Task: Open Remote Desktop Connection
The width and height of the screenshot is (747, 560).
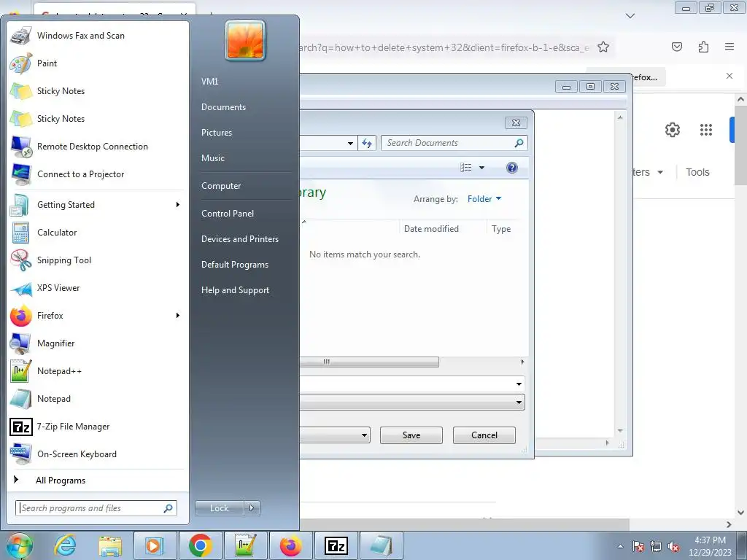Action: [x=98, y=147]
